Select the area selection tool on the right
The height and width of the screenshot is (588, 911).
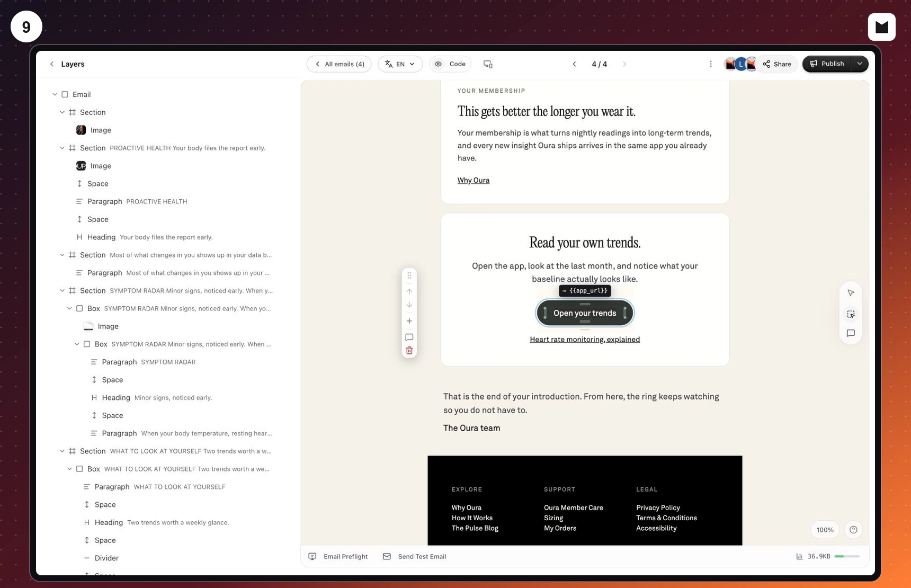tap(851, 314)
